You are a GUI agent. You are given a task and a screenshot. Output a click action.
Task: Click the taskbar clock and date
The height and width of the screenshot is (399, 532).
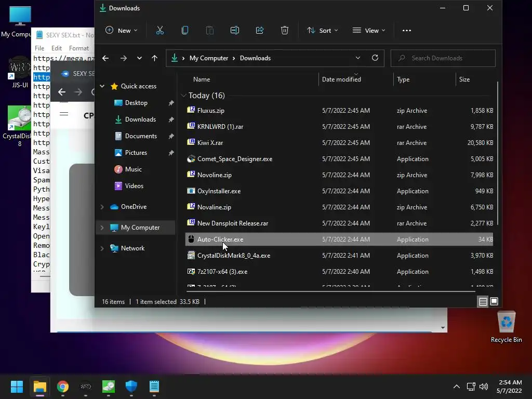pyautogui.click(x=509, y=387)
